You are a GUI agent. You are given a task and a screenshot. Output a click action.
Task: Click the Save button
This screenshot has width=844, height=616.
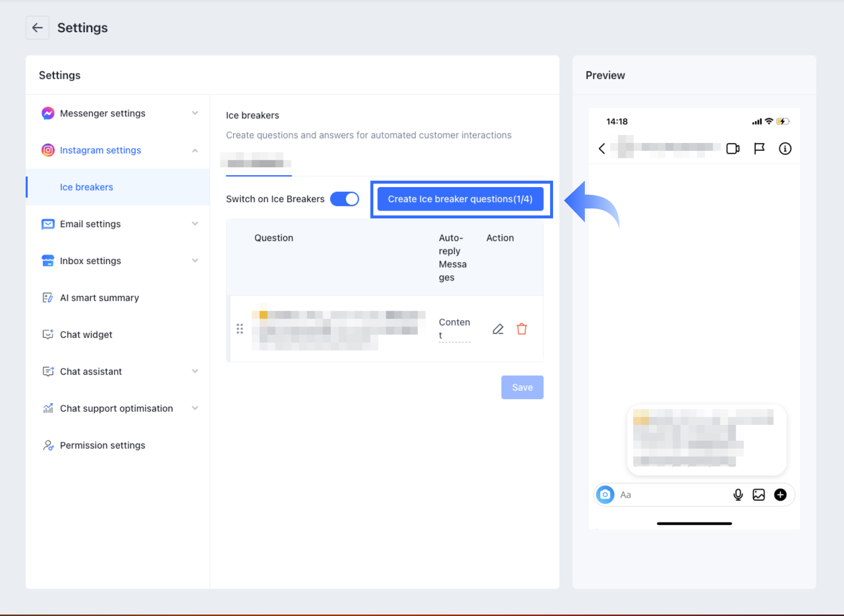522,387
